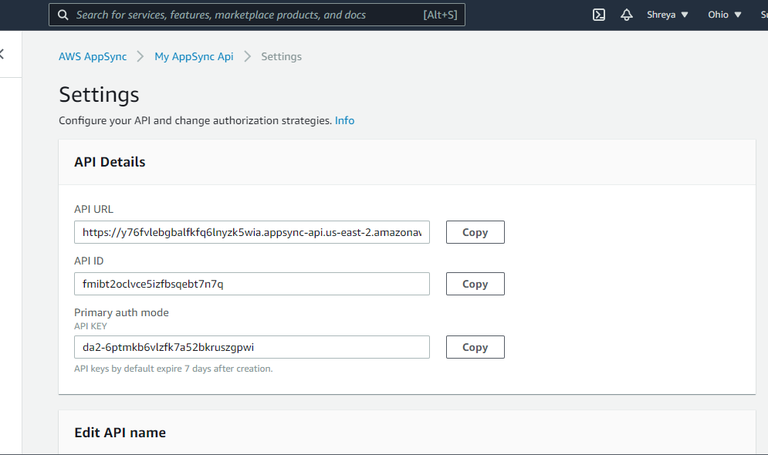This screenshot has height=455, width=768.
Task: Click inside the API URL field
Action: (251, 233)
